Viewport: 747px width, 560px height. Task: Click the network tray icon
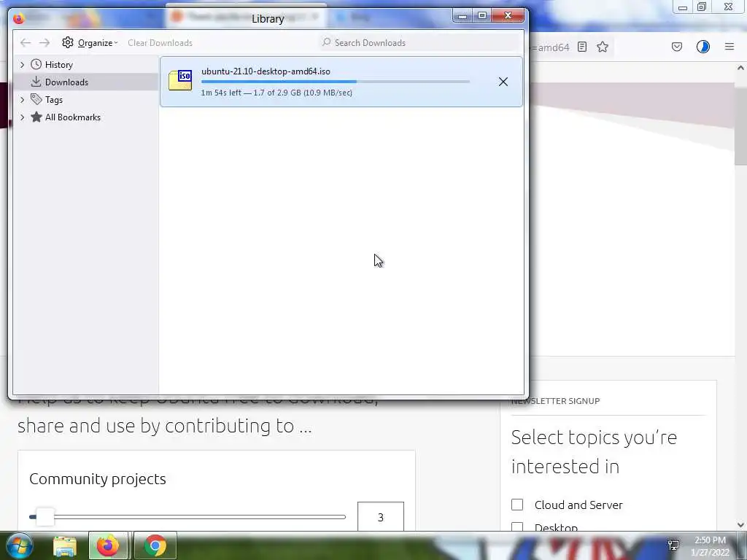click(673, 545)
